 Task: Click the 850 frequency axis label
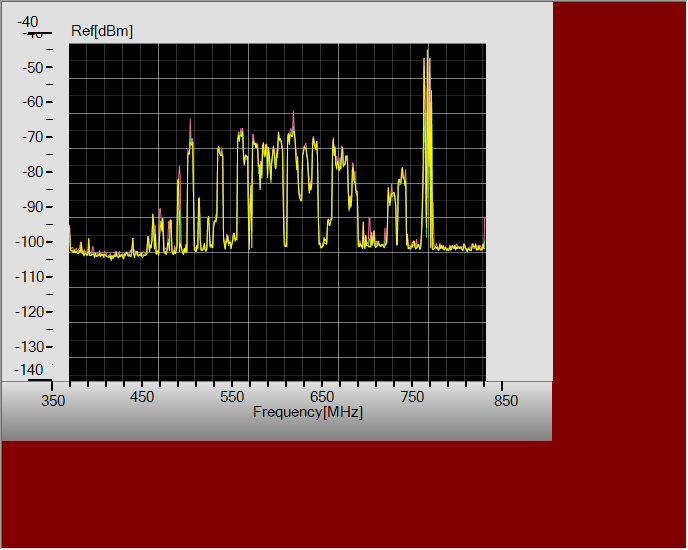coord(505,401)
